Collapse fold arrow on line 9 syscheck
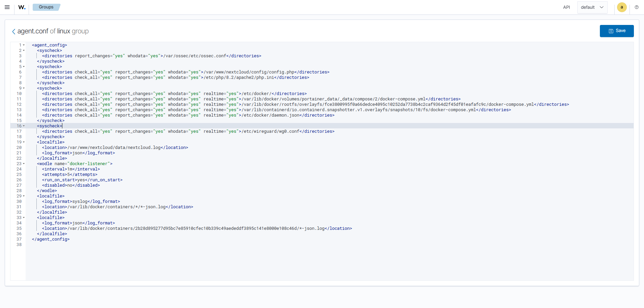This screenshot has height=308, width=644. [24, 88]
